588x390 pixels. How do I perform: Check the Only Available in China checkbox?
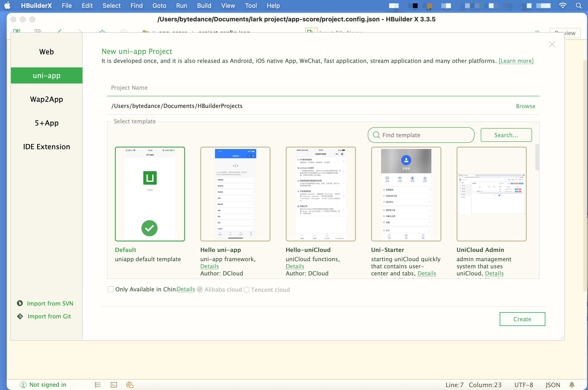pyautogui.click(x=111, y=289)
